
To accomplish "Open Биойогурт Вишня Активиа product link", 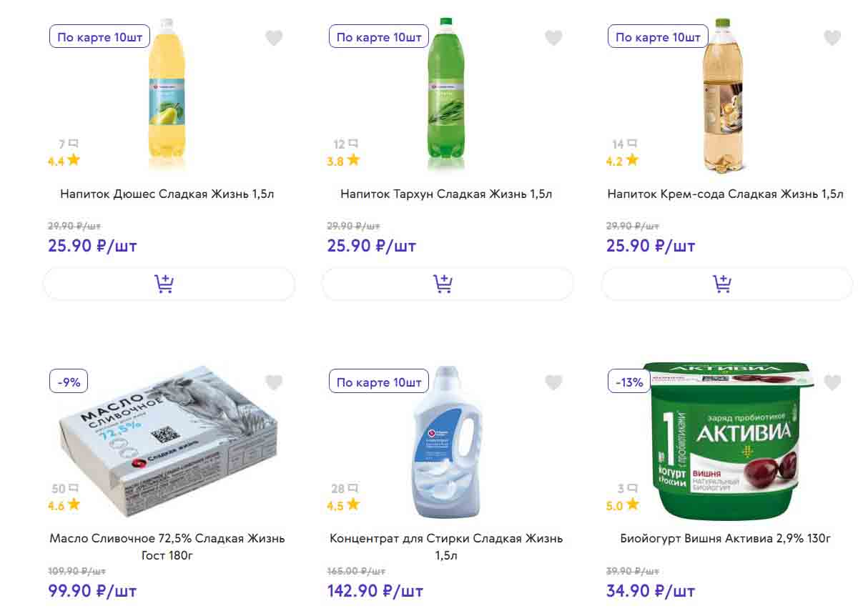I will (x=726, y=538).
